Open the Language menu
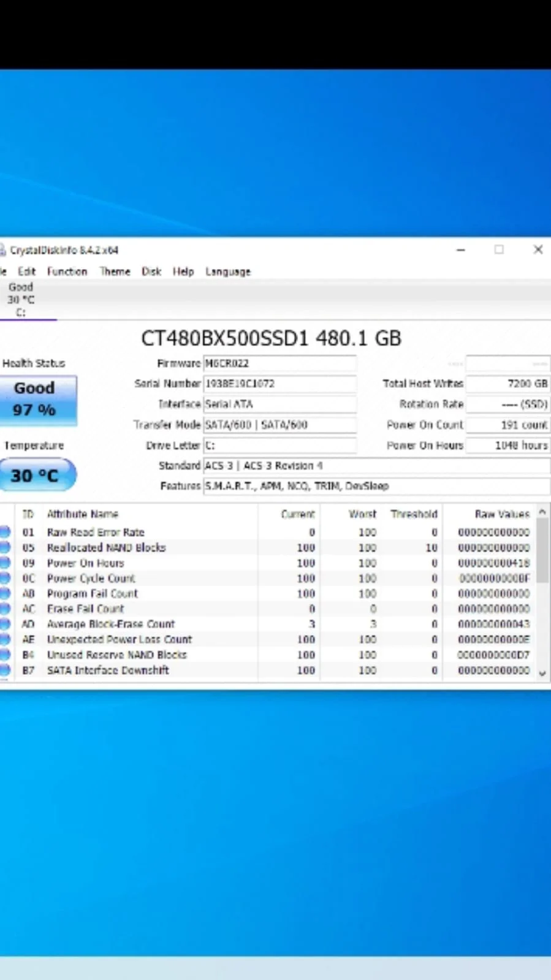This screenshot has height=980, width=551. coord(228,272)
